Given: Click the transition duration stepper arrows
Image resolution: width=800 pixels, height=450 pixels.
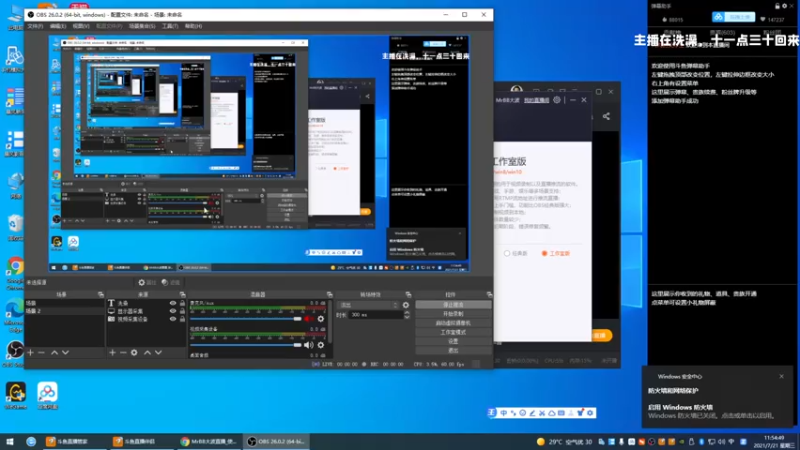Looking at the screenshot, I should pos(407,315).
